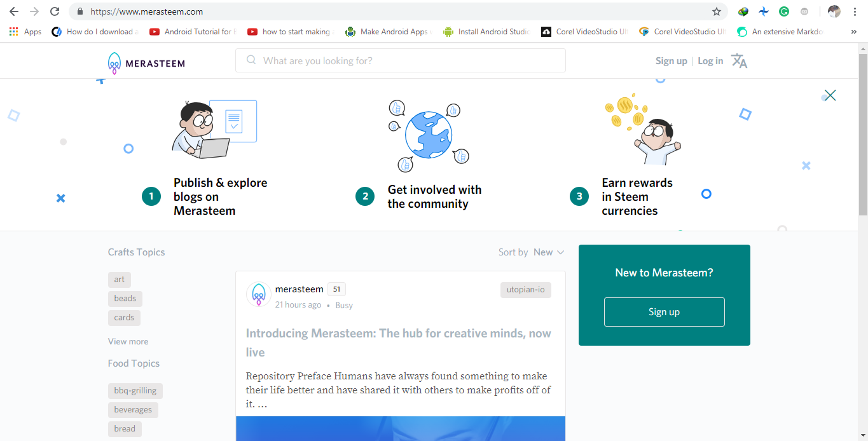The height and width of the screenshot is (441, 868).
Task: Select the bread topic tag
Action: coord(125,429)
